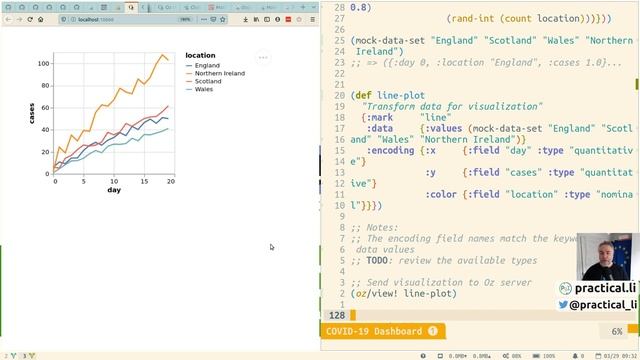Click the battery 100% indicator
The height and width of the screenshot is (360, 640).
pyautogui.click(x=544, y=356)
